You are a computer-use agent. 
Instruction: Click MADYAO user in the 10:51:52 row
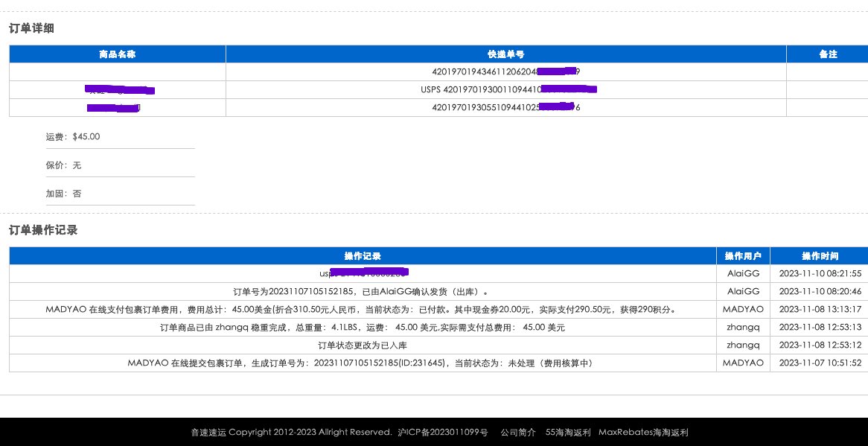743,363
